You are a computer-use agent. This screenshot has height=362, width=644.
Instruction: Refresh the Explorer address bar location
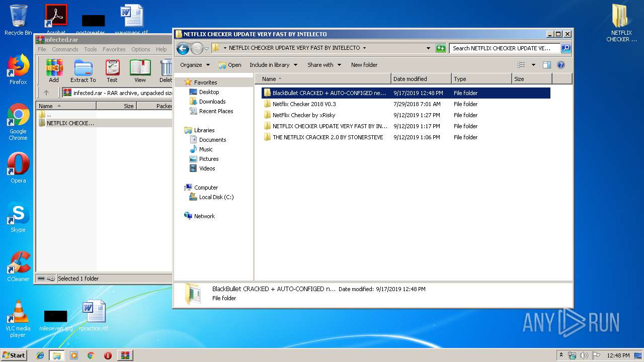441,48
